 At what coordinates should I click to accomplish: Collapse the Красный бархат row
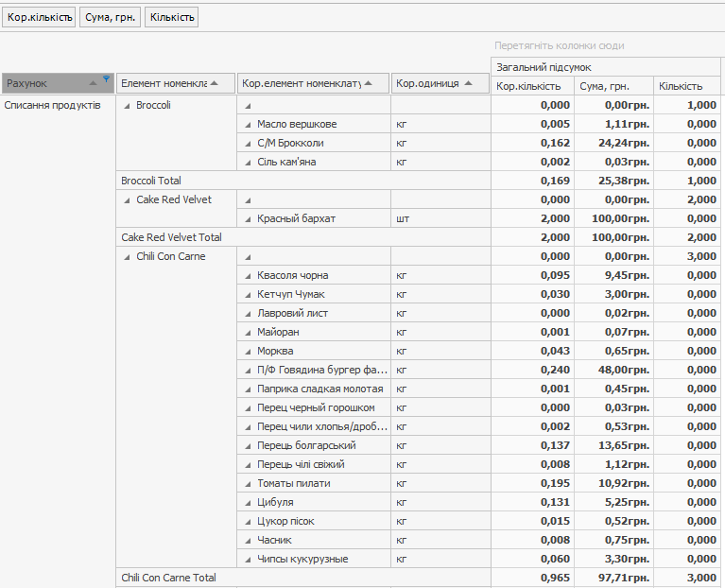(x=248, y=219)
